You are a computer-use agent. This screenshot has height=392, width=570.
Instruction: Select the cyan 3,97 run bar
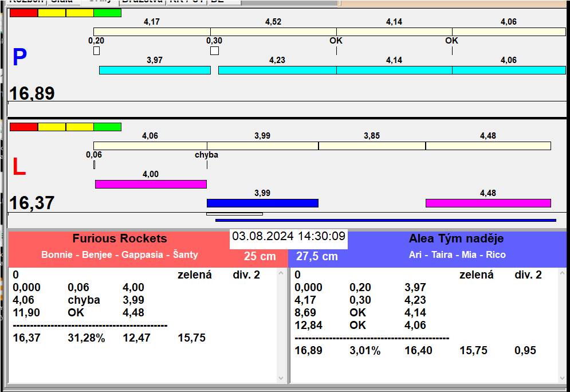pyautogui.click(x=155, y=70)
